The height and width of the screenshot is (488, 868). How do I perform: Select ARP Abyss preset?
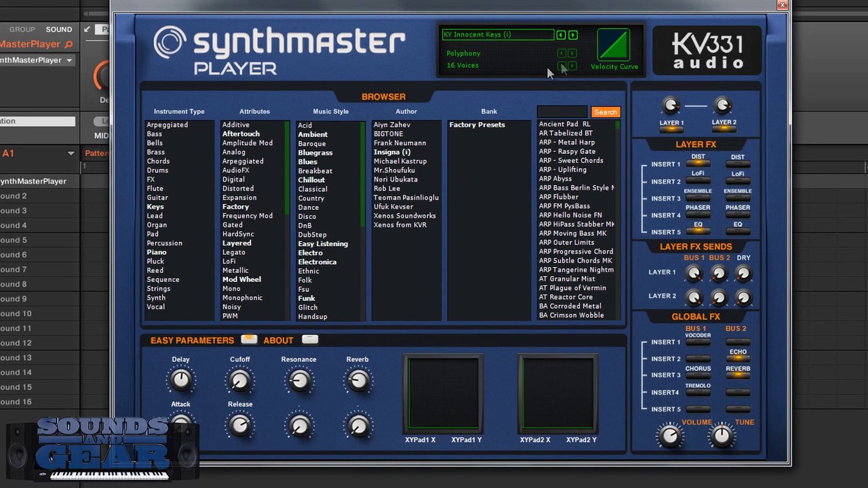point(555,179)
